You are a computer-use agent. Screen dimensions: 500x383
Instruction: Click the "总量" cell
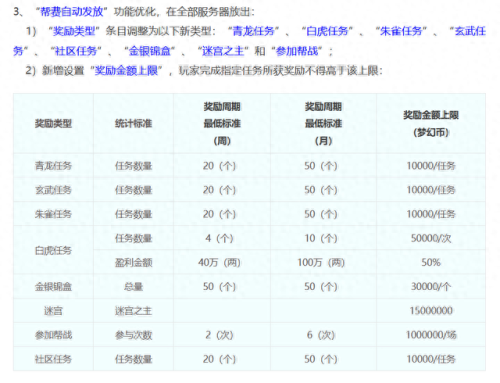pos(133,287)
